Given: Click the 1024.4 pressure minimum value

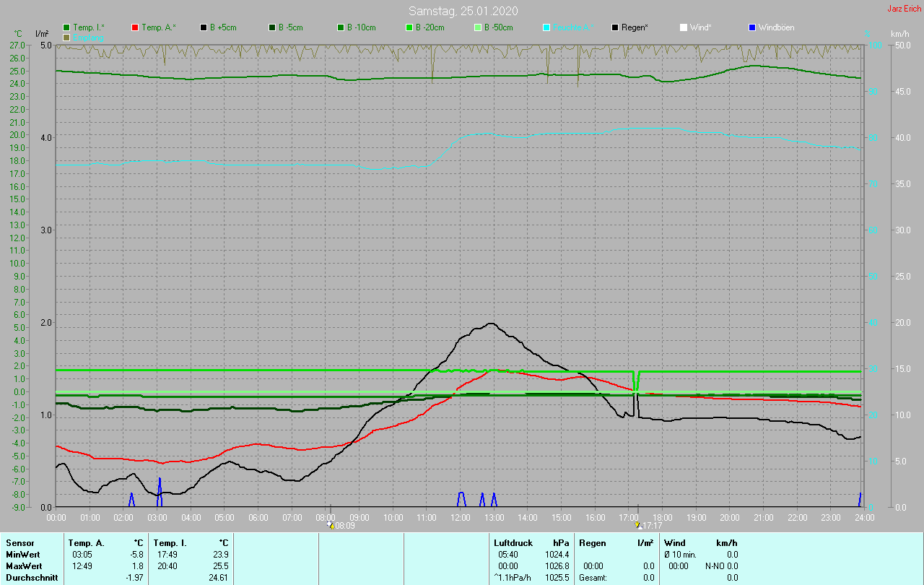Looking at the screenshot, I should click(557, 555).
